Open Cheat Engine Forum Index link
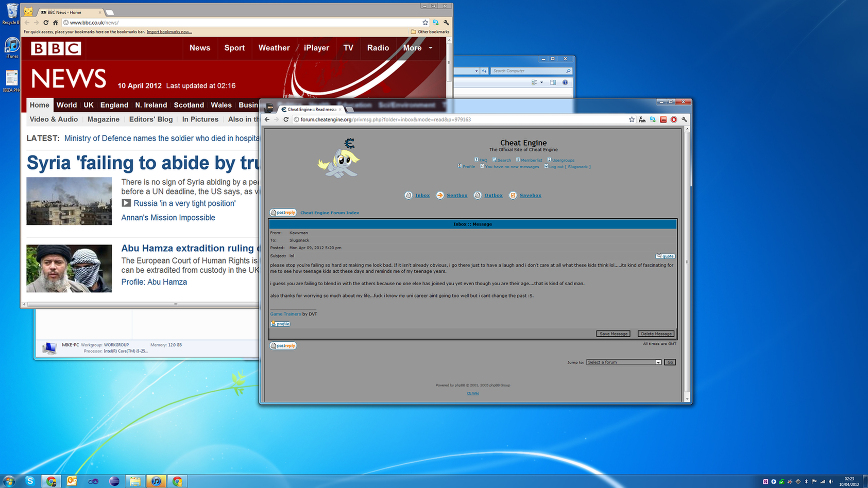Image resolution: width=868 pixels, height=488 pixels. point(330,213)
